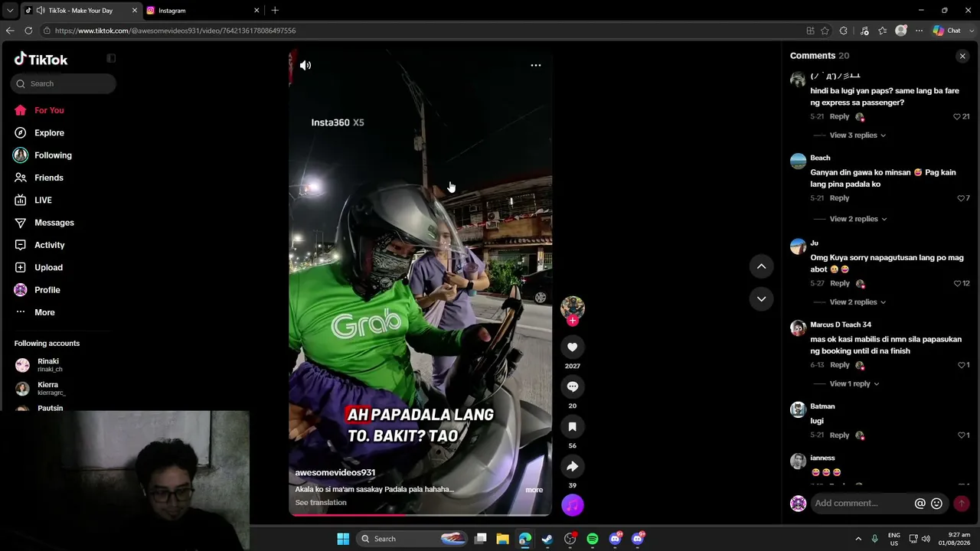This screenshot has height=551, width=980.
Task: Expand 'View 1 reply' under Marcus's comment
Action: coord(854,384)
